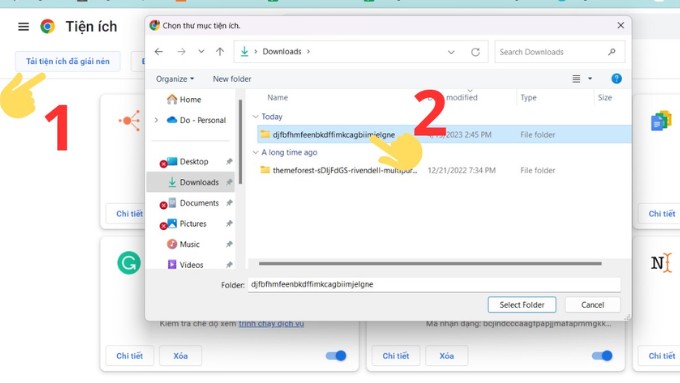This screenshot has width=680, height=383.
Task: Open recent locations dropdown chevron
Action: (201, 52)
